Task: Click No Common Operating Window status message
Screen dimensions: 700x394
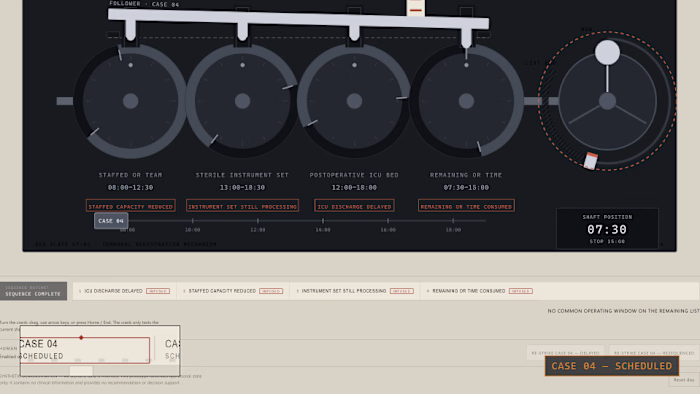Action: tap(623, 311)
